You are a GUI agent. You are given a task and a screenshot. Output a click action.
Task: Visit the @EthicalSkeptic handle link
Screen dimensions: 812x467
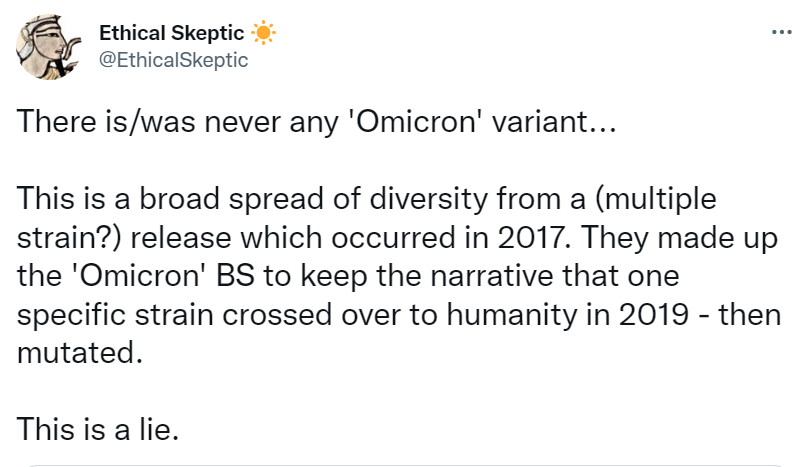173,59
